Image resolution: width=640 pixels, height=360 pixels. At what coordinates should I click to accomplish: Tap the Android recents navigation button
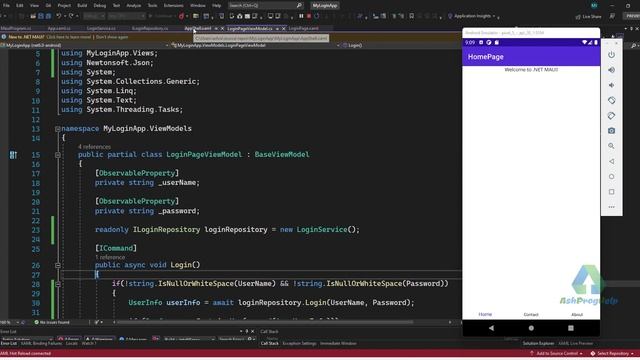571,328
